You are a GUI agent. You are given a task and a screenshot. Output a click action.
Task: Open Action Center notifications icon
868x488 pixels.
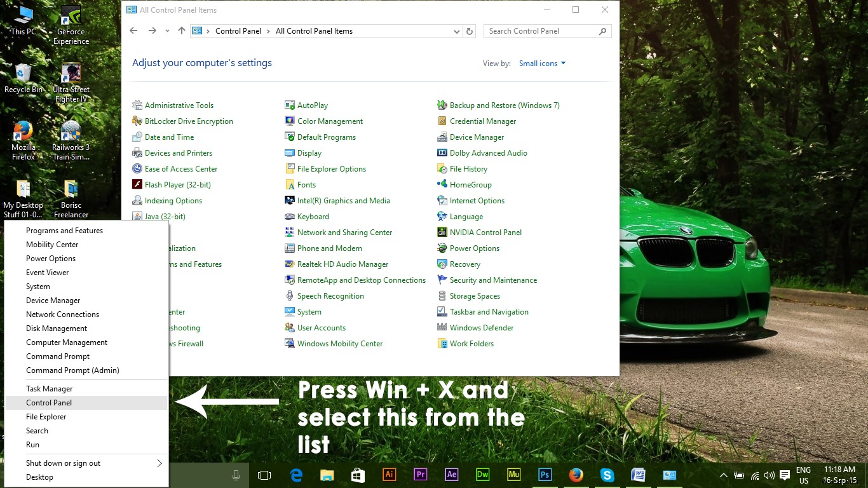pyautogui.click(x=785, y=475)
